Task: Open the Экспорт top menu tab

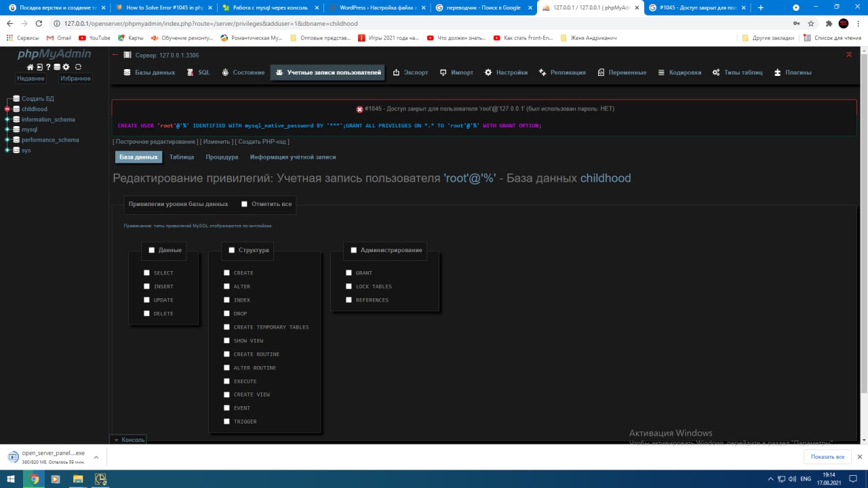Action: click(x=411, y=73)
